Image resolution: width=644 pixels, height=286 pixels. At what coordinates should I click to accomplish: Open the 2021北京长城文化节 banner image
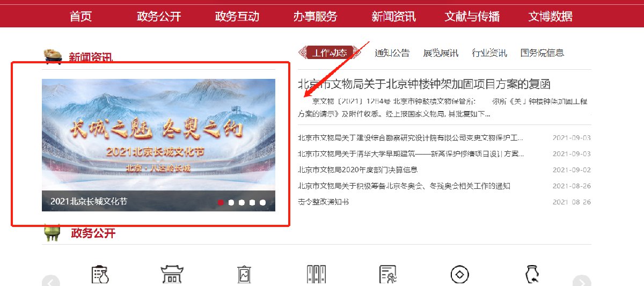pos(158,145)
